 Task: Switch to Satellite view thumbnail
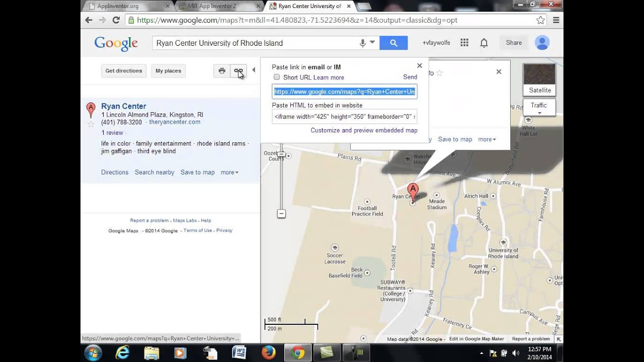click(x=539, y=79)
